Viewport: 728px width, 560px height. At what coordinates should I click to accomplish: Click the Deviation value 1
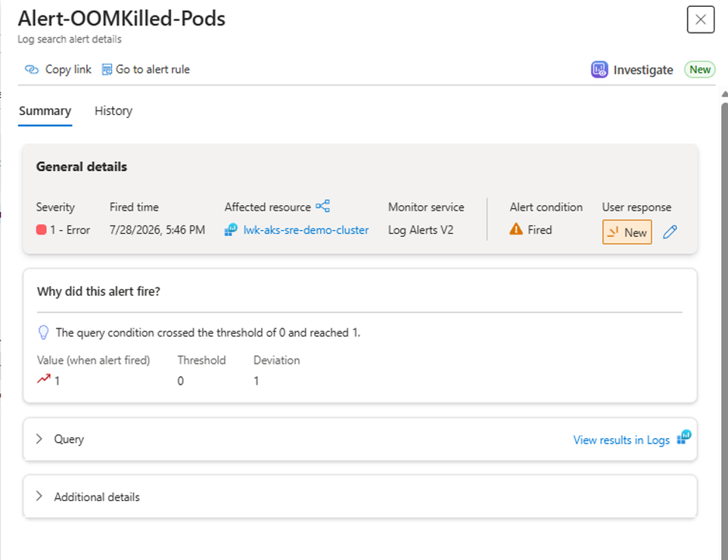point(257,381)
